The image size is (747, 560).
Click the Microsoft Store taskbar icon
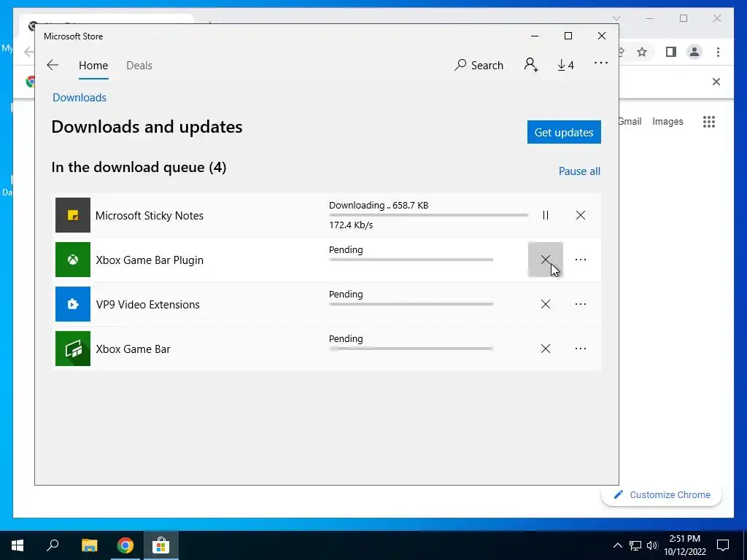161,545
